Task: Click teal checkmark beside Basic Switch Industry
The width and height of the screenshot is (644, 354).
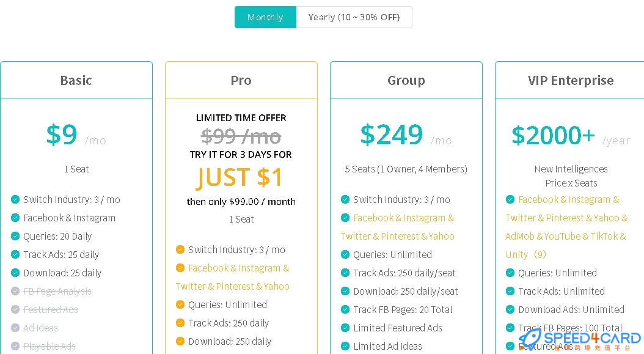Action: [15, 199]
